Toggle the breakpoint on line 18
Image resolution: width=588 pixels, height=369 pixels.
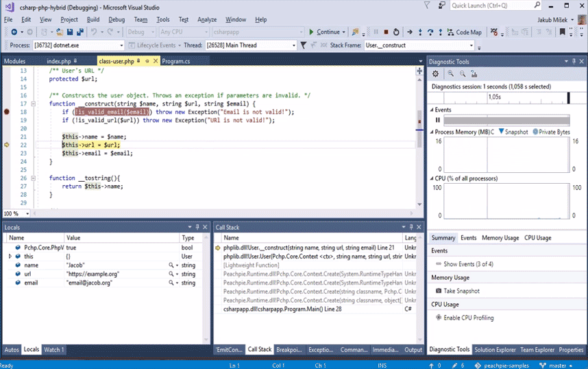click(x=6, y=112)
